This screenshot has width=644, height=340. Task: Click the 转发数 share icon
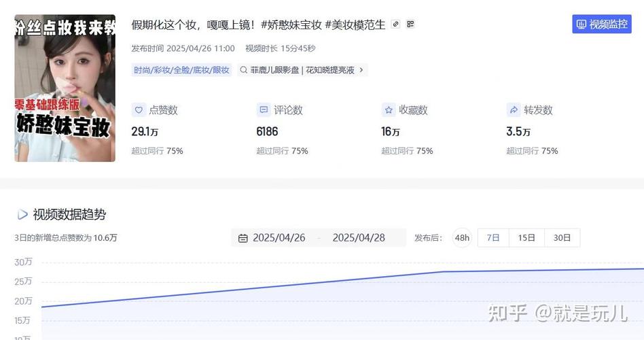[x=514, y=109]
